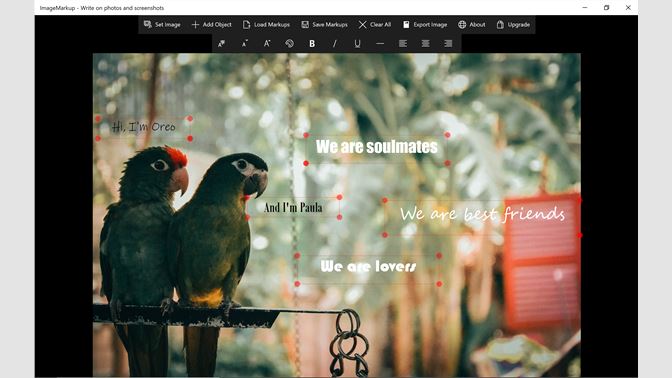The height and width of the screenshot is (378, 672).
Task: Toggle underline formatting
Action: [357, 43]
